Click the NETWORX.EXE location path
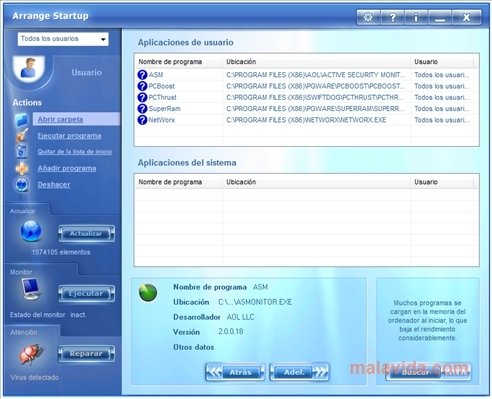This screenshot has width=492, height=399. click(x=306, y=120)
